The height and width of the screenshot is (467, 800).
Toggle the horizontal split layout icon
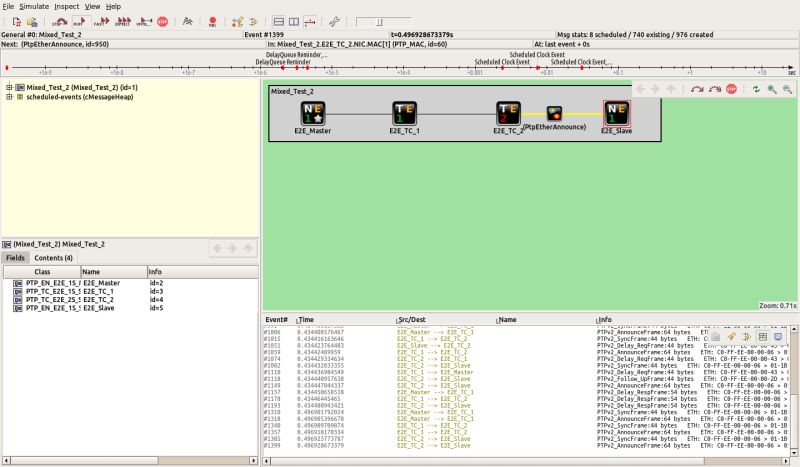pos(279,22)
